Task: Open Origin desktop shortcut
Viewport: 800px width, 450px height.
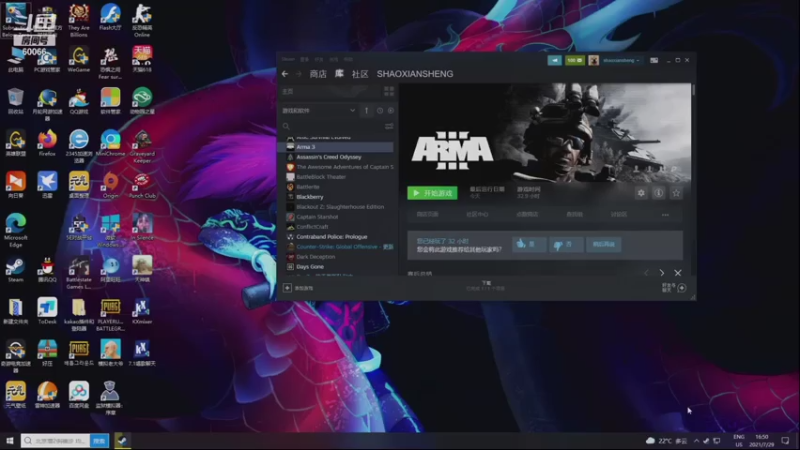Action: click(110, 185)
